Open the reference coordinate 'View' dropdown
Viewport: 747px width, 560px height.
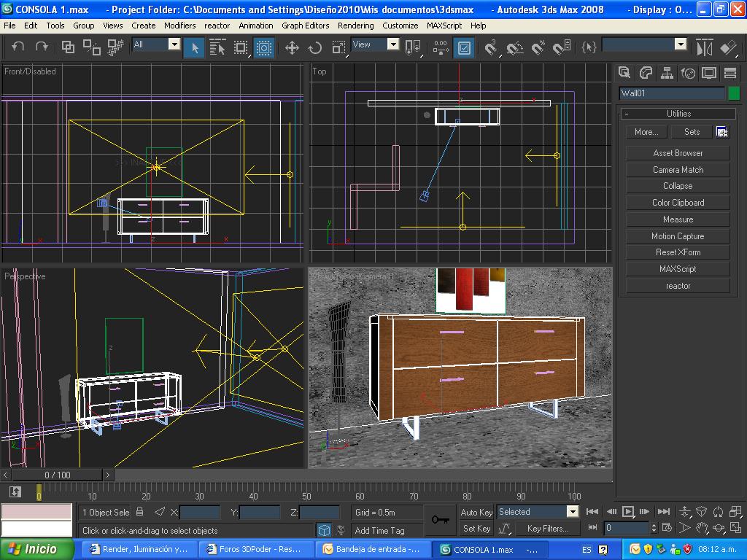[392, 44]
